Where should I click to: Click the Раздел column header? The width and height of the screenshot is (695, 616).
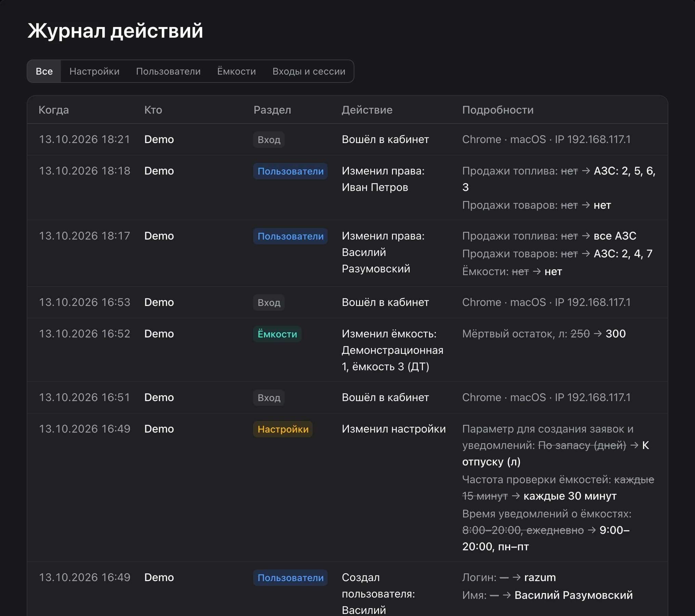click(272, 110)
